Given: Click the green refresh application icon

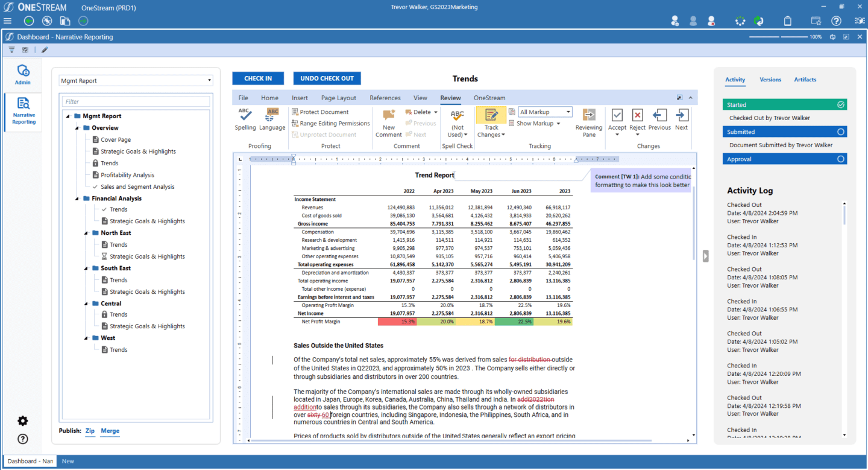Looking at the screenshot, I should 759,21.
